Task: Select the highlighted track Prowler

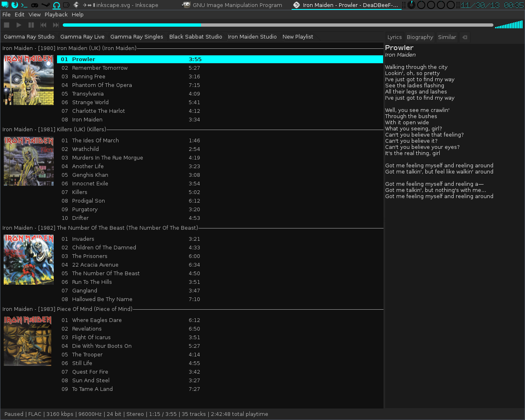Action: coord(220,59)
